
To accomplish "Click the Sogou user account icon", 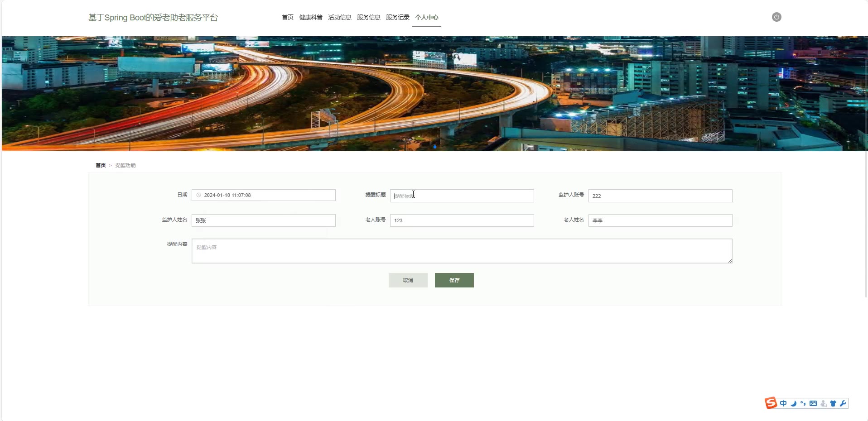I will coord(823,403).
